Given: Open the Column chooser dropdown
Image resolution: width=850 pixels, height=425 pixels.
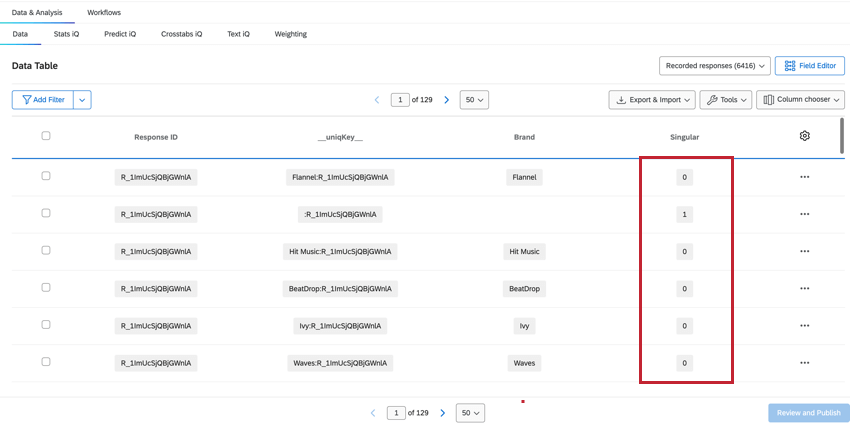Looking at the screenshot, I should [x=800, y=100].
